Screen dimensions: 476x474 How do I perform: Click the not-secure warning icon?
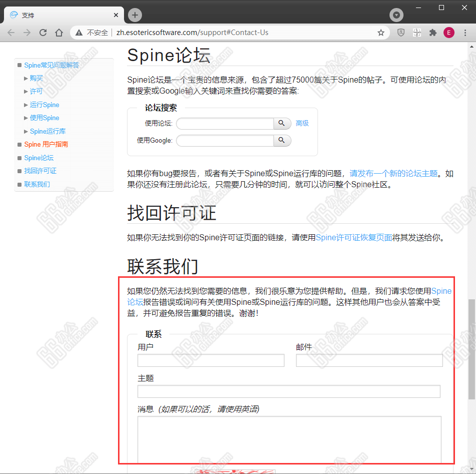click(79, 33)
